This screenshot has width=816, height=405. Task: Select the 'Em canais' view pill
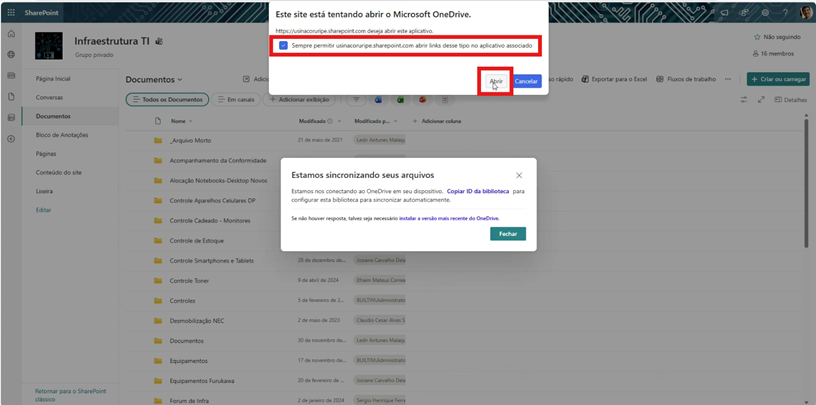(x=236, y=99)
